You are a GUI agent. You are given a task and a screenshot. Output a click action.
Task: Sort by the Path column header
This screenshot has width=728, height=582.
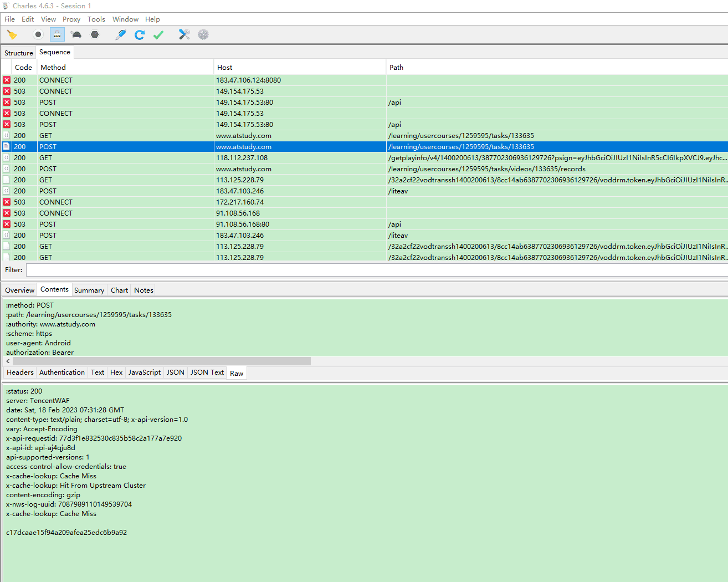click(x=557, y=67)
